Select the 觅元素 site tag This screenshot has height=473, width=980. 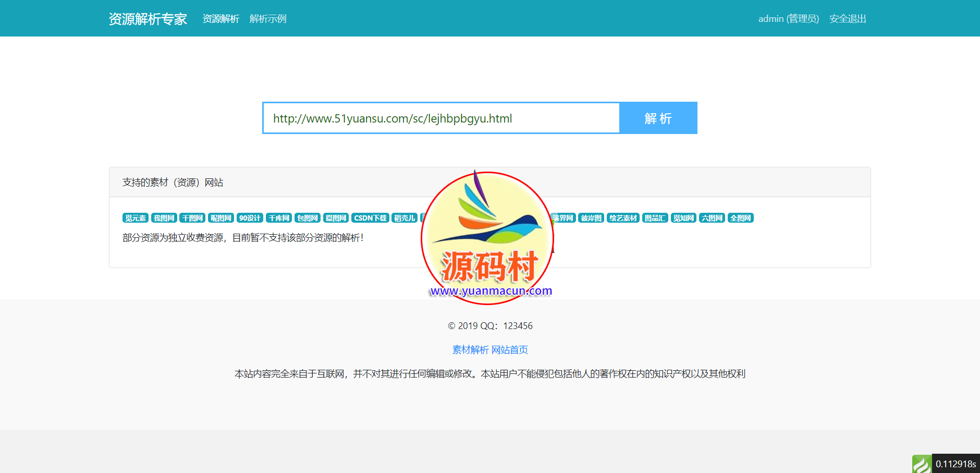(136, 218)
